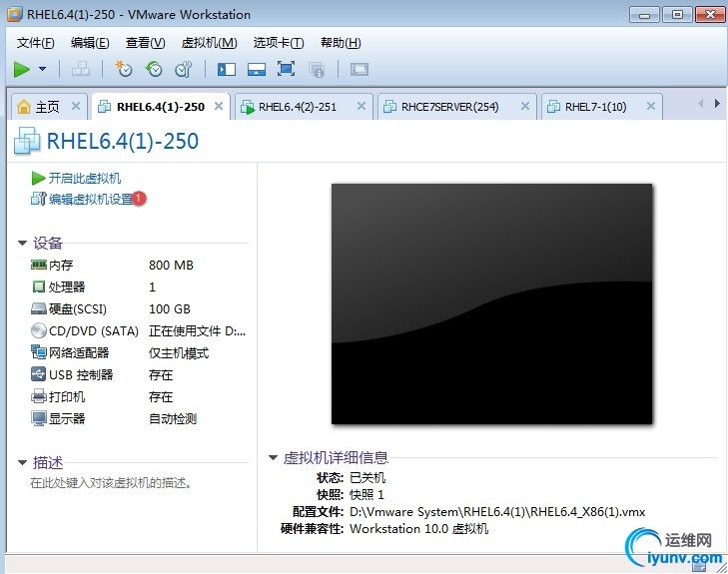This screenshot has height=574, width=728.
Task: Click the 100 GB disk value
Action: tap(170, 309)
